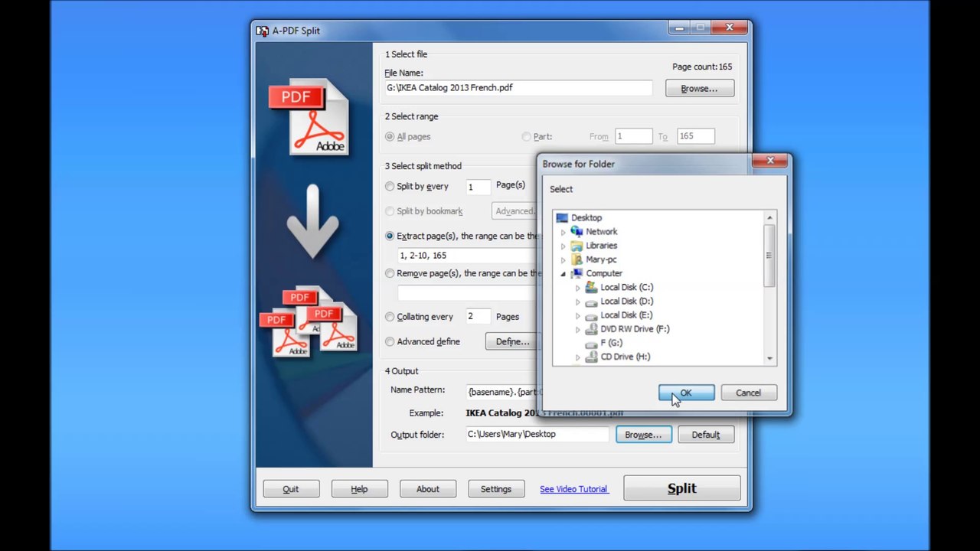
Task: Click the Split by every pages field
Action: 479,187
